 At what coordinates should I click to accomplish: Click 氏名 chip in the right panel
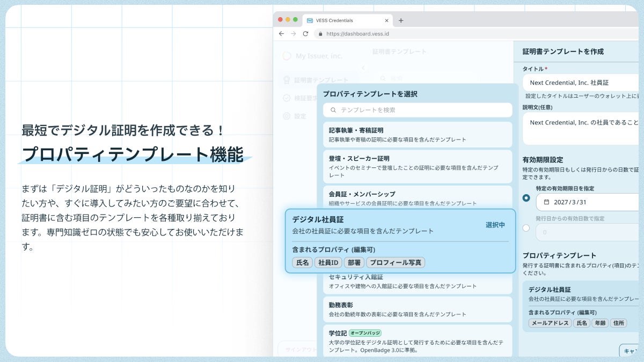[x=581, y=323]
